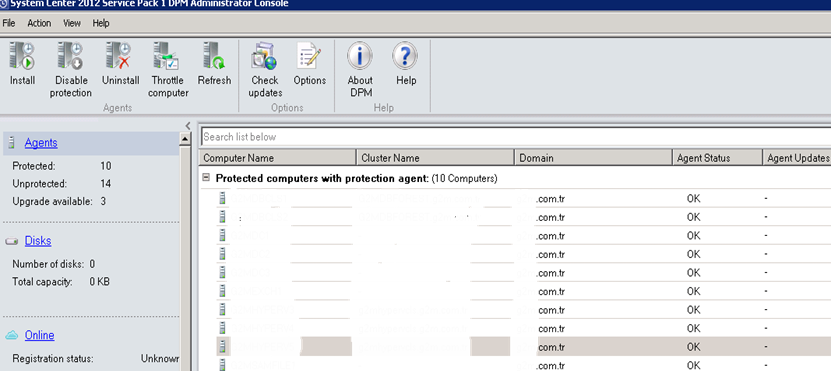Click the Registration status text

point(52,359)
